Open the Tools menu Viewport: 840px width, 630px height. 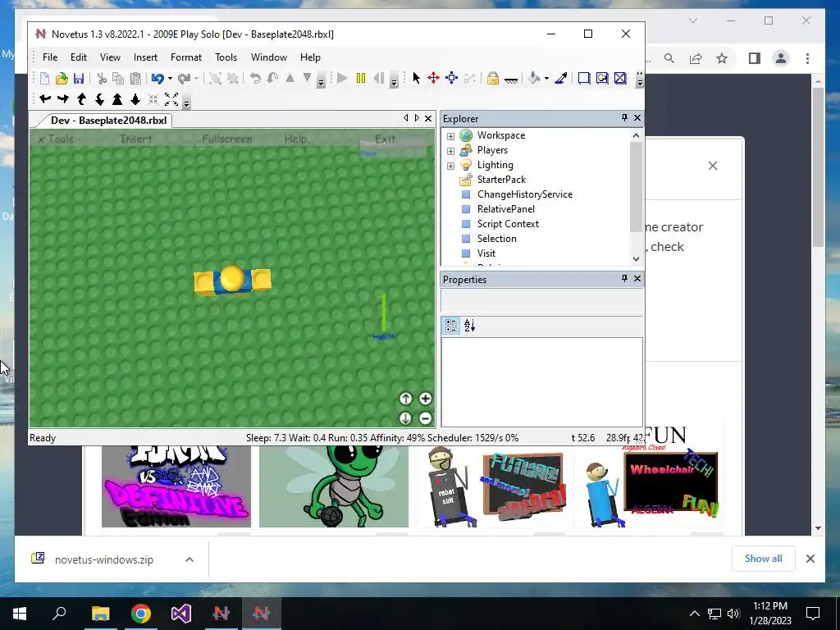(226, 57)
